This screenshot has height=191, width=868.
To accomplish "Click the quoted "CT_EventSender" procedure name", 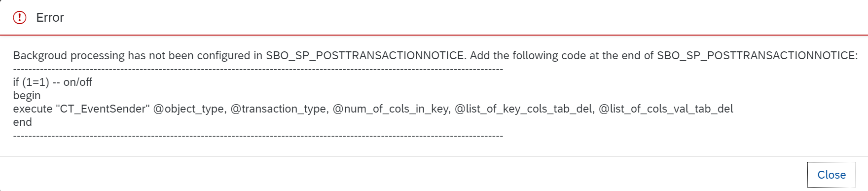I will tap(103, 109).
